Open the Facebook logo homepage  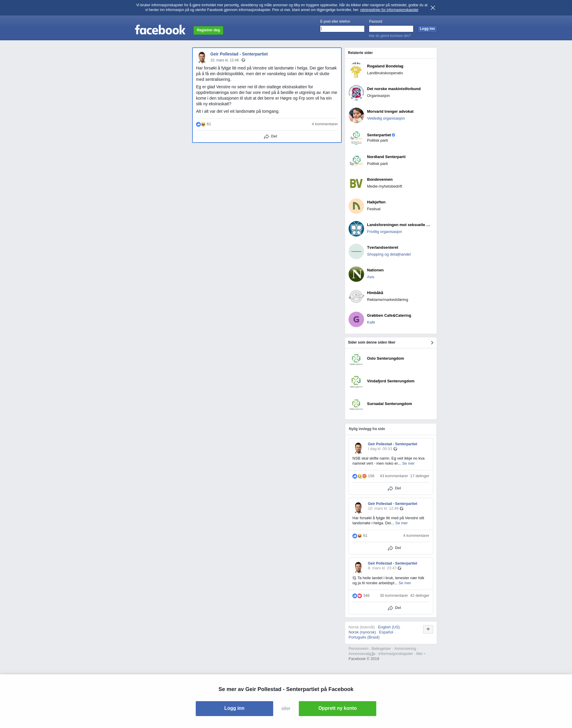[x=160, y=30]
